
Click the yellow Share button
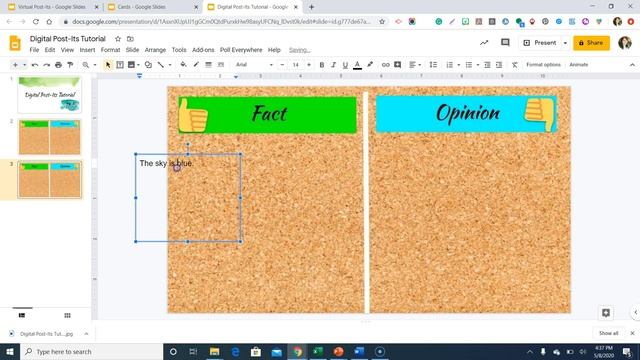click(591, 43)
